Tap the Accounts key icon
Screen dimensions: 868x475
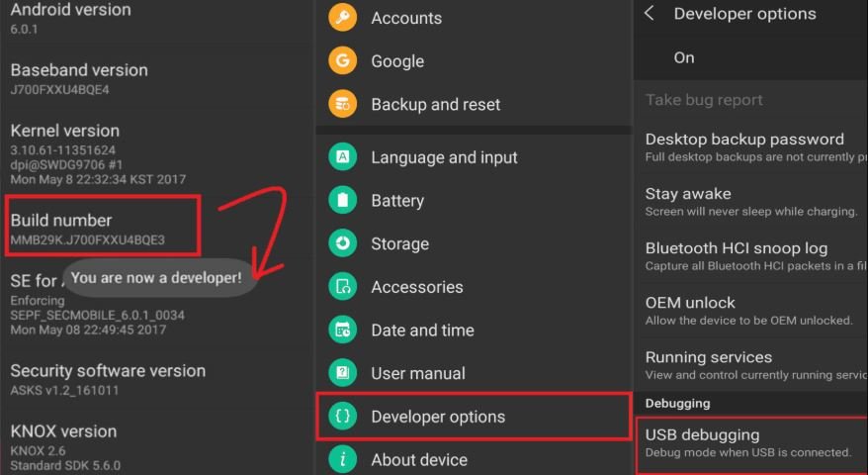(343, 18)
